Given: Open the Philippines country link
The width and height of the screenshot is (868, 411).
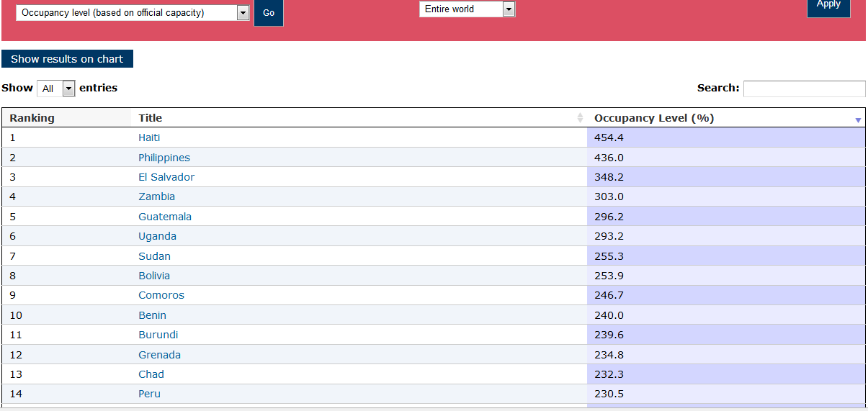Looking at the screenshot, I should pyautogui.click(x=164, y=158).
